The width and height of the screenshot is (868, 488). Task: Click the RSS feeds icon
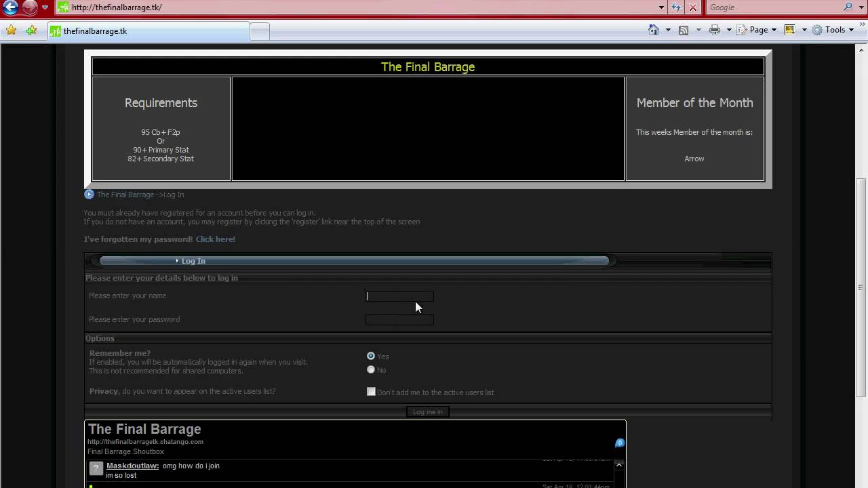(684, 30)
